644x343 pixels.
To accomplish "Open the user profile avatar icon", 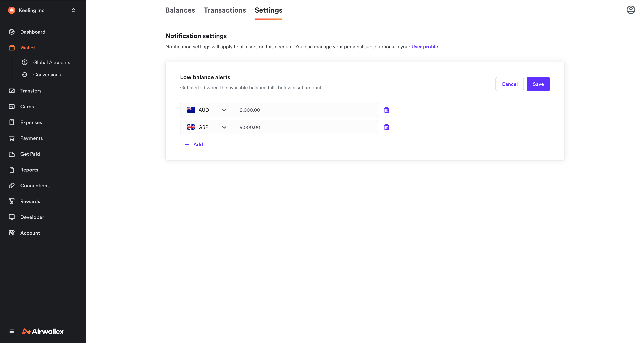I will point(631,10).
